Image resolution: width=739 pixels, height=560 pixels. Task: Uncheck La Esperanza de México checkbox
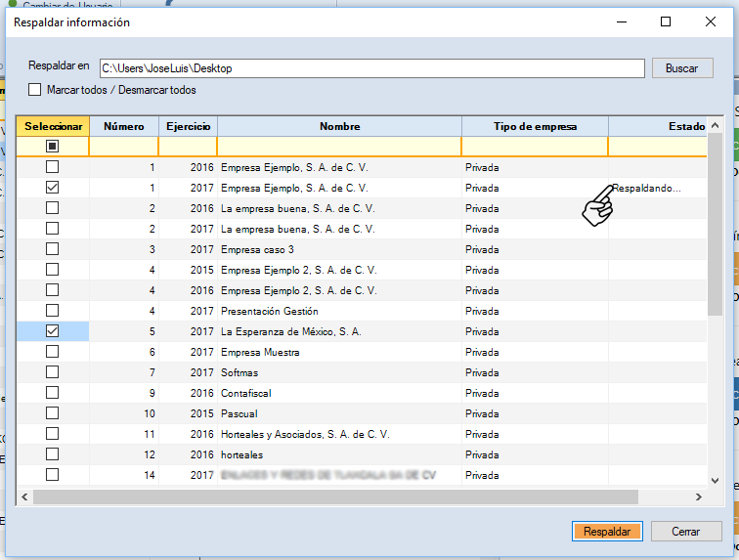point(52,331)
